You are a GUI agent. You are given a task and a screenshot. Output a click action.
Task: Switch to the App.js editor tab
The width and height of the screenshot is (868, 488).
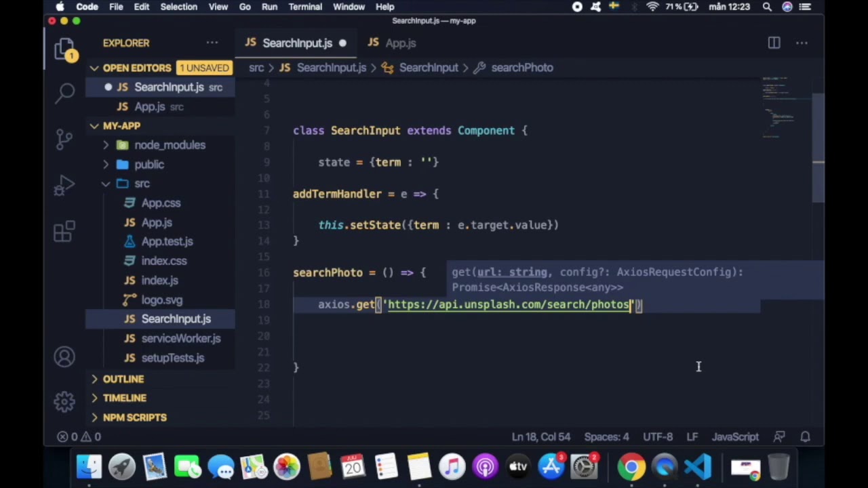coord(393,43)
